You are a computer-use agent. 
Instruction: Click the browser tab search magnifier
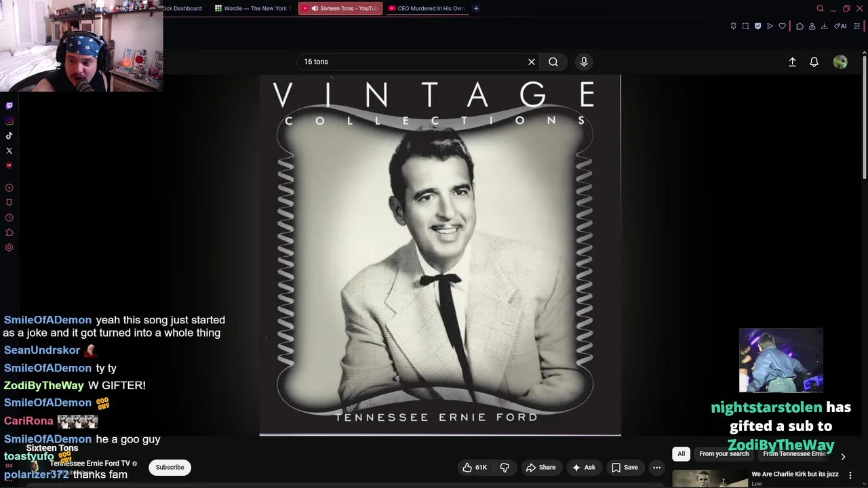point(820,8)
